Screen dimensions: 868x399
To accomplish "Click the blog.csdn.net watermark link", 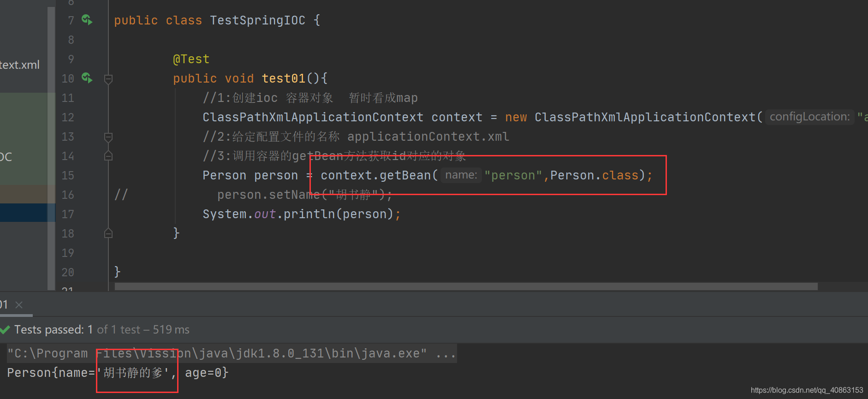I will click(x=807, y=390).
